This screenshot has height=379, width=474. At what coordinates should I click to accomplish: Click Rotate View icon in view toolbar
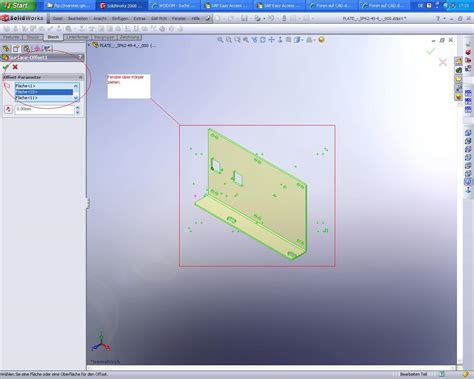tap(263, 40)
